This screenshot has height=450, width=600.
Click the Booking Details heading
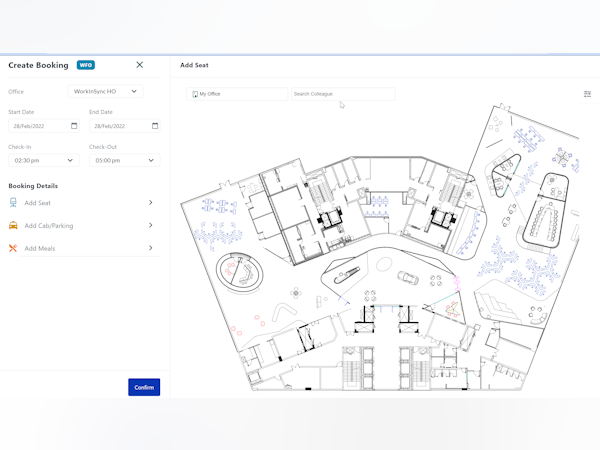click(33, 186)
